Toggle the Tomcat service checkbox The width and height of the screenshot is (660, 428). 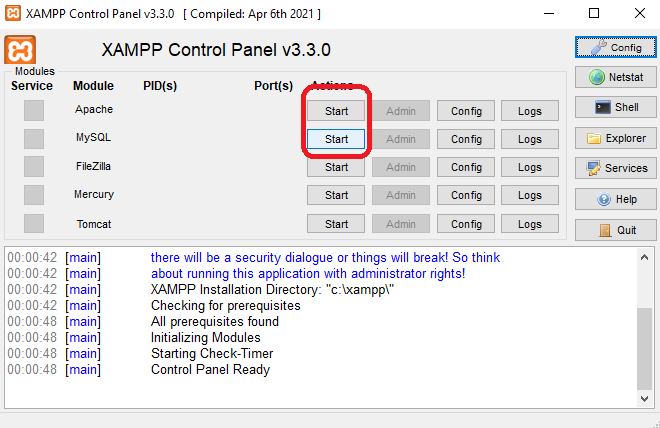point(34,223)
